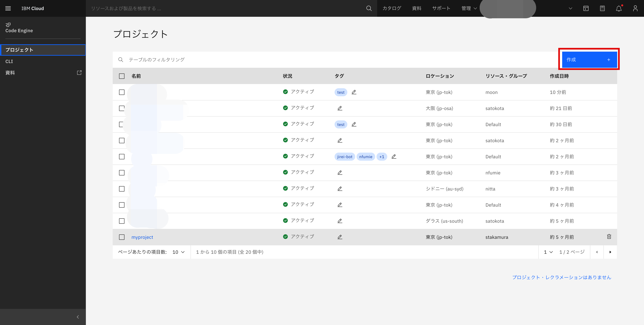Click the Code Engine icon in the sidebar
644x325 pixels.
(x=8, y=25)
